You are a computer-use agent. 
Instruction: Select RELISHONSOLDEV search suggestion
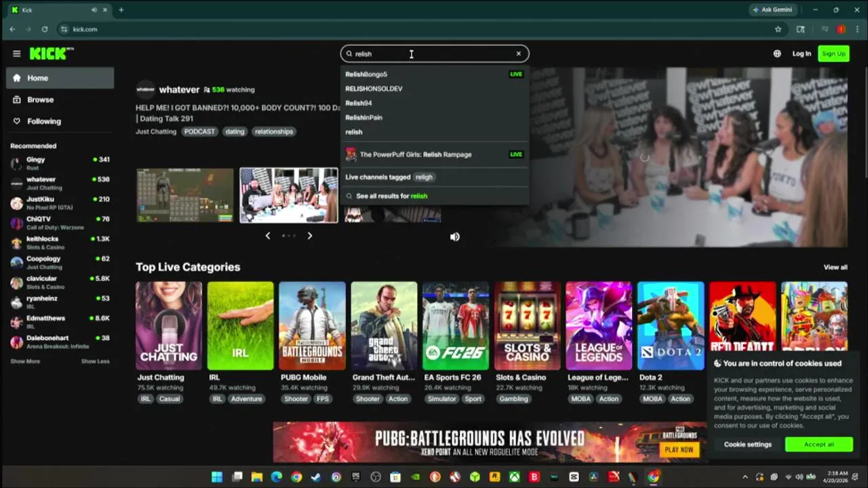[x=435, y=89]
